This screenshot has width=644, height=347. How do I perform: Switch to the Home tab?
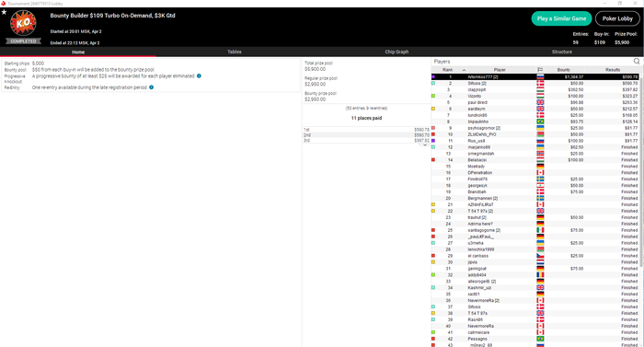[x=78, y=52]
